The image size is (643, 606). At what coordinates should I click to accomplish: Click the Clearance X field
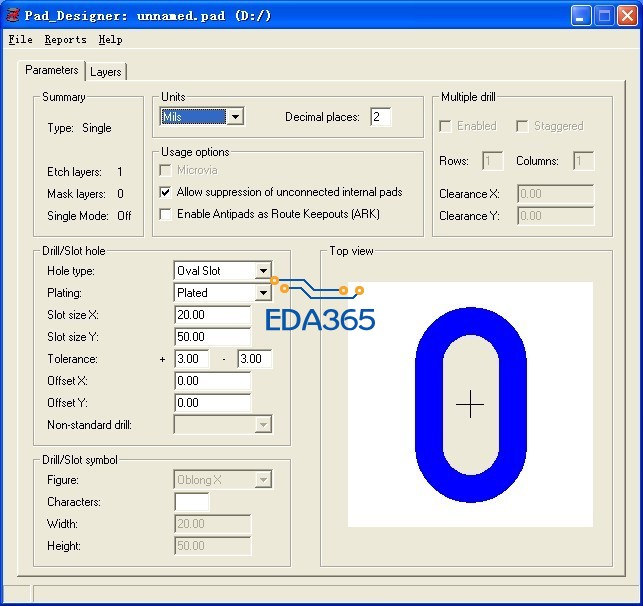tap(555, 194)
